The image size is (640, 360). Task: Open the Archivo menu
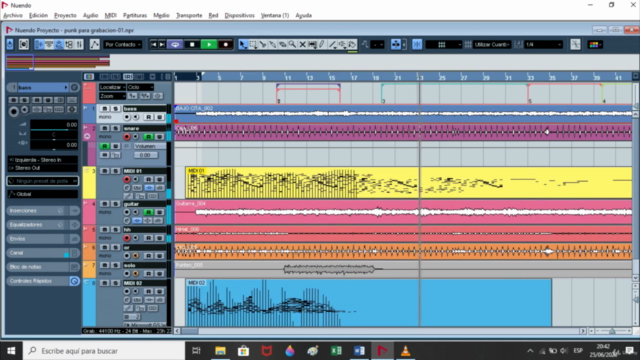(x=13, y=15)
